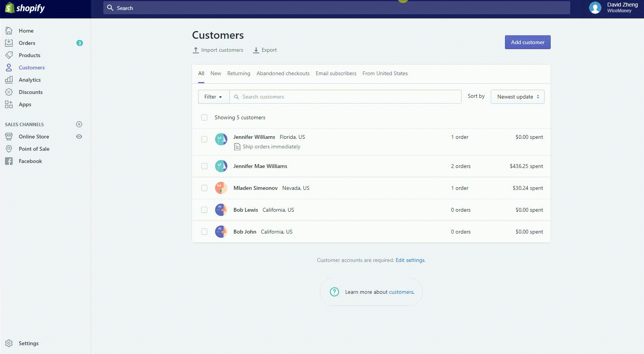Select the Customers person icon
Image resolution: width=644 pixels, height=354 pixels.
(x=9, y=68)
